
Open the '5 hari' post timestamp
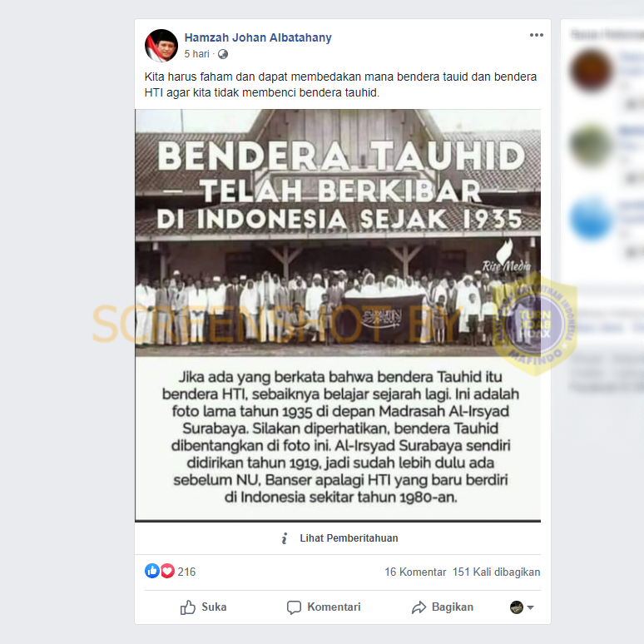tap(196, 54)
